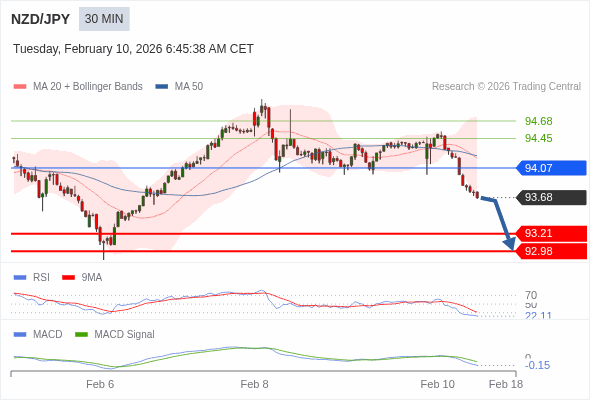Image resolution: width=590 pixels, height=400 pixels.
Task: Click the RSI value 22.11
Action: [538, 315]
